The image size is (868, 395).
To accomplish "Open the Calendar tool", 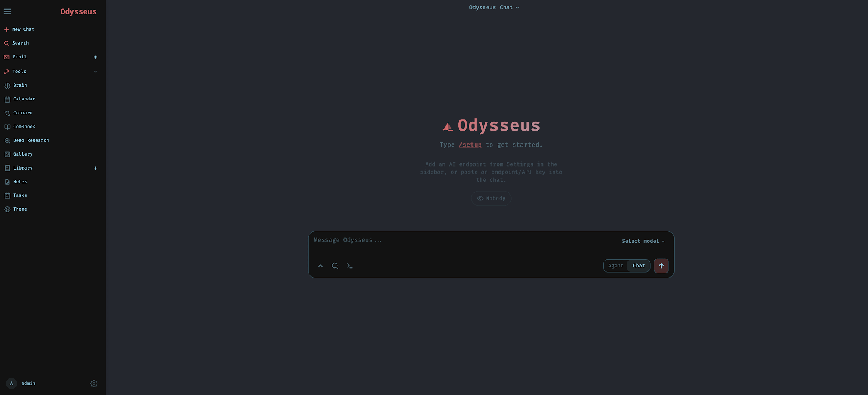I will pyautogui.click(x=24, y=99).
